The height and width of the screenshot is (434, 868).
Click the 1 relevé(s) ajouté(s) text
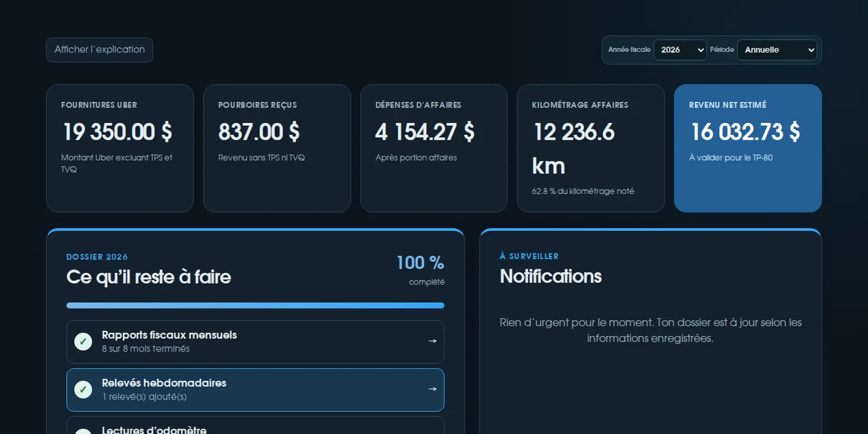pos(145,397)
